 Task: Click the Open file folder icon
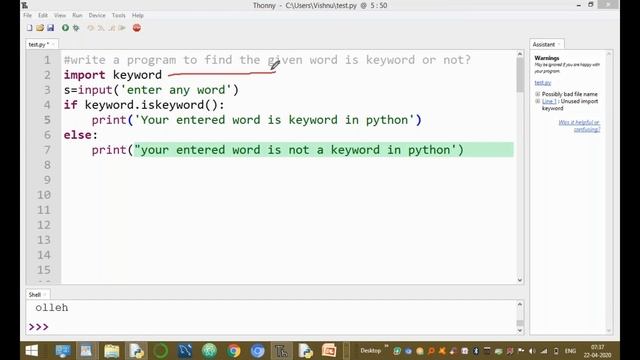[x=40, y=28]
